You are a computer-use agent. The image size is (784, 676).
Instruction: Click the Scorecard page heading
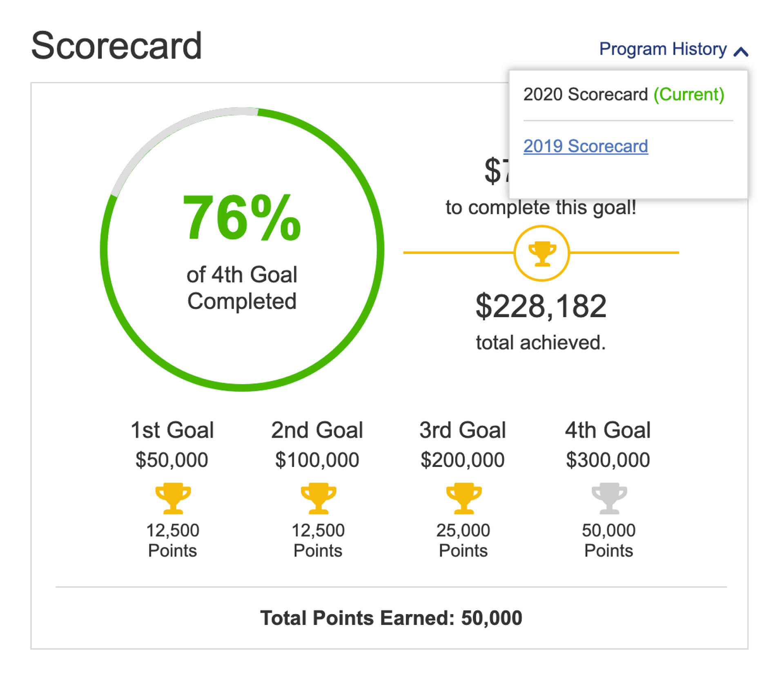(116, 46)
